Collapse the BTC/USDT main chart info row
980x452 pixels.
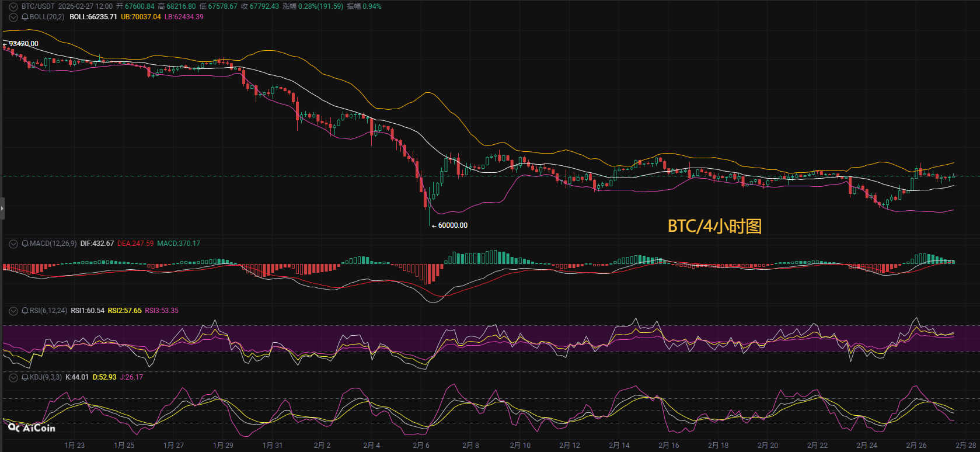coord(13,6)
